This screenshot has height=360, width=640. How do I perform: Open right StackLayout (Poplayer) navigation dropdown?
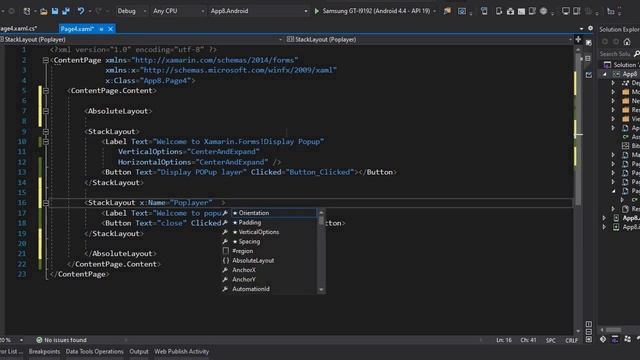[429, 40]
